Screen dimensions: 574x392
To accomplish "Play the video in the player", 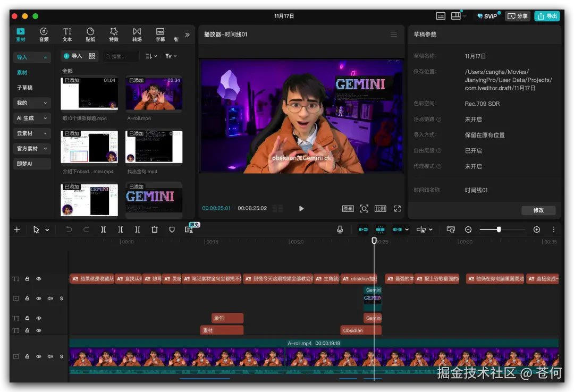I will click(x=301, y=209).
